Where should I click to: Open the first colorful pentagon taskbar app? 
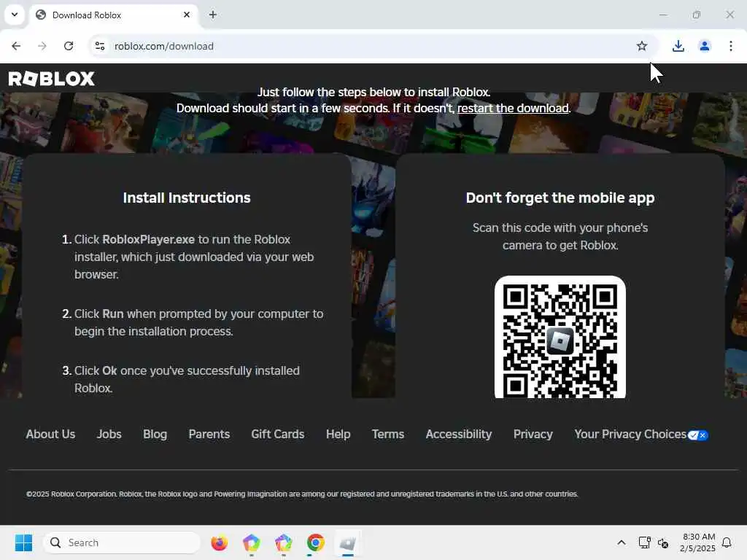[x=251, y=542]
